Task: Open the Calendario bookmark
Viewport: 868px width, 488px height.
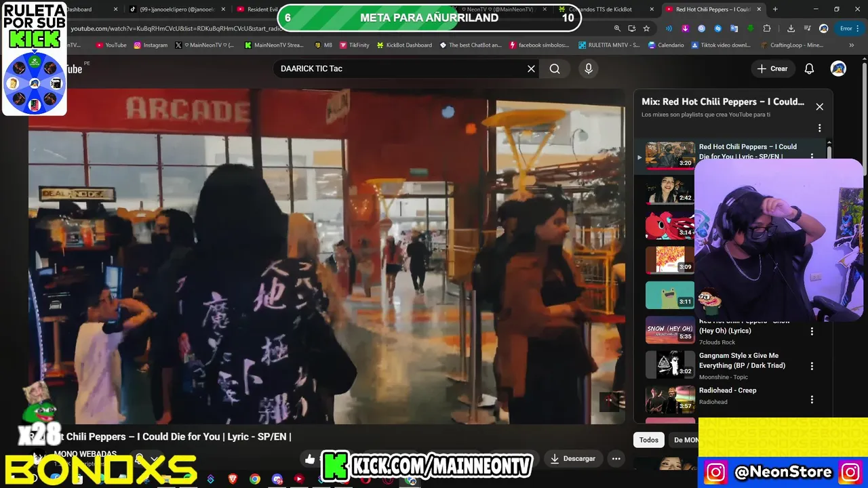Action: coord(665,45)
